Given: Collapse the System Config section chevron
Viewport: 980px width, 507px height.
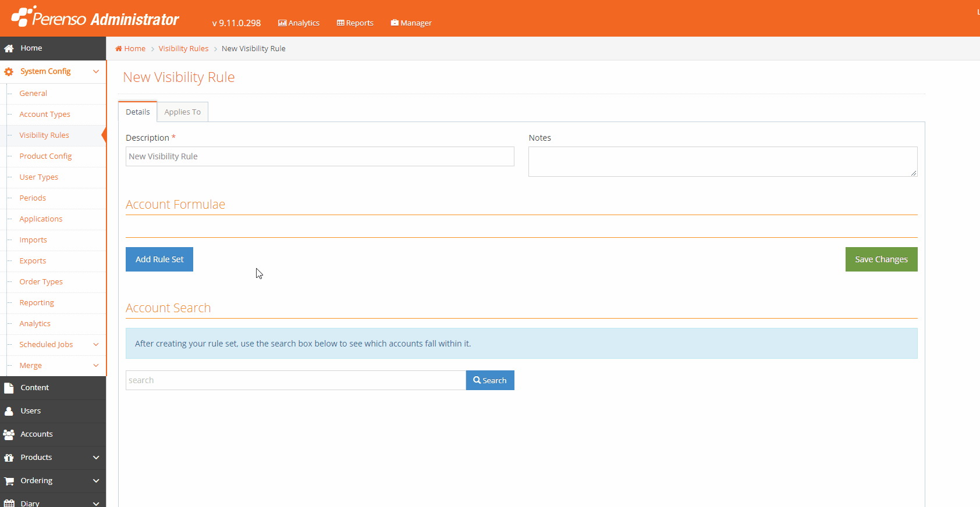Looking at the screenshot, I should pos(96,72).
